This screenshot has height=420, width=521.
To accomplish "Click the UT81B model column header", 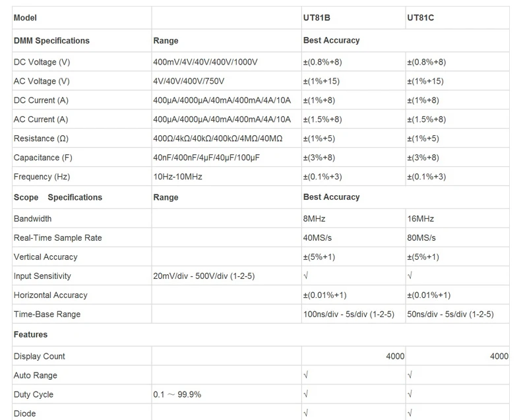I will (316, 18).
